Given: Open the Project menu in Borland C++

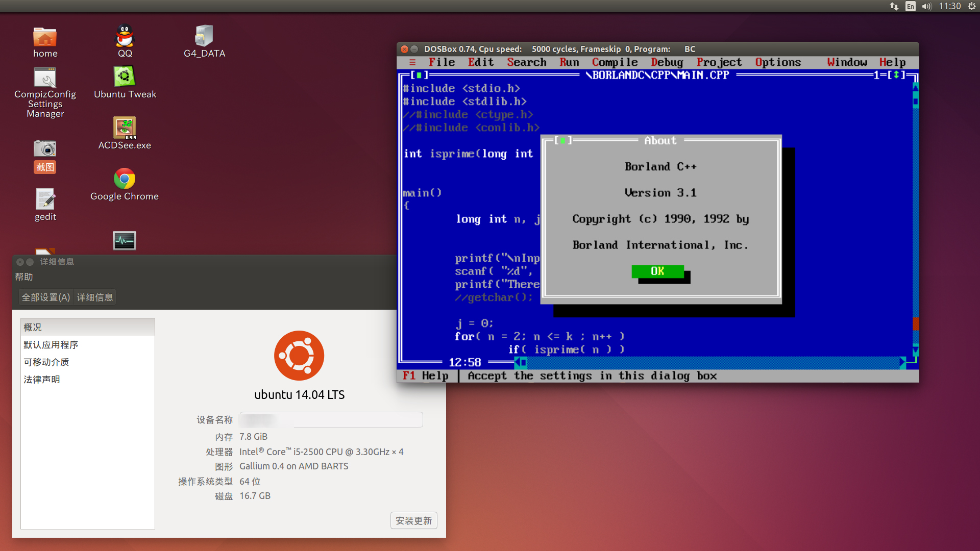Looking at the screenshot, I should (x=719, y=62).
